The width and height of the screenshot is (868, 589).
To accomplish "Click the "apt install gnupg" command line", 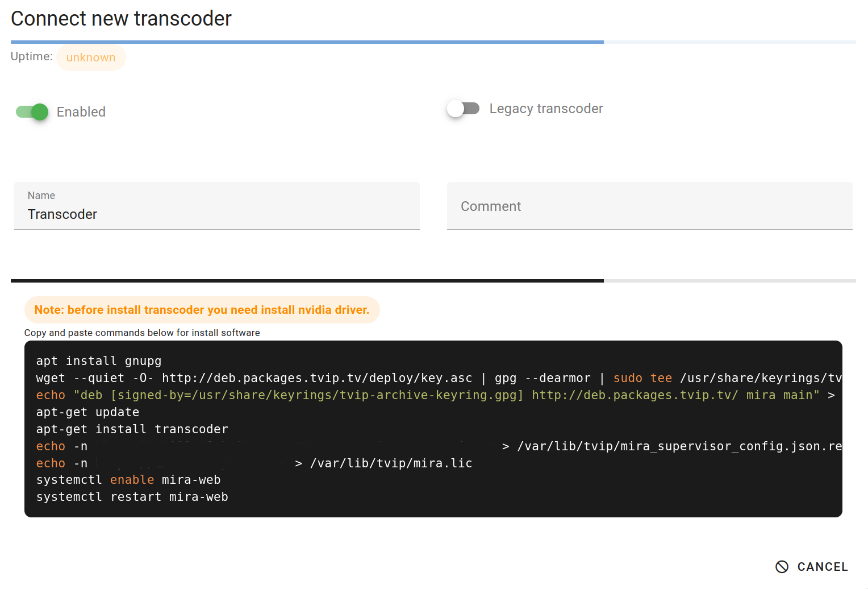I will pos(99,361).
